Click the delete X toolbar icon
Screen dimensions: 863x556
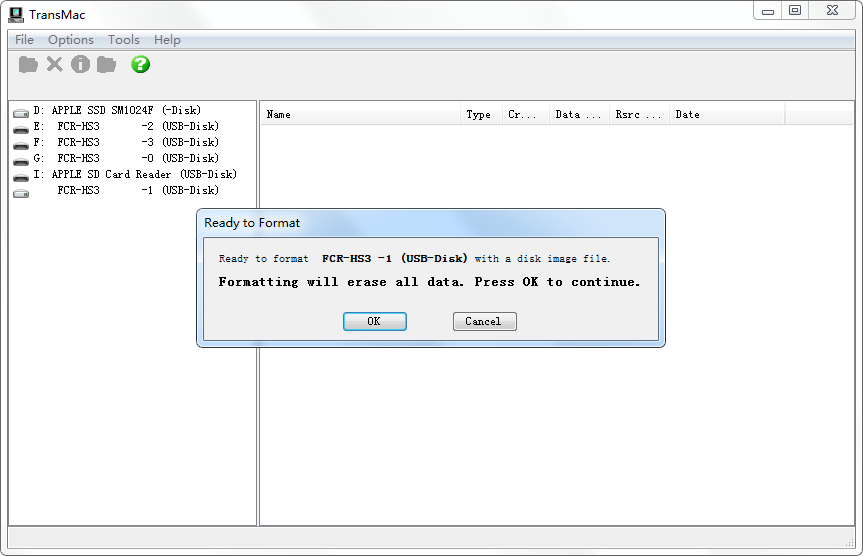click(54, 64)
